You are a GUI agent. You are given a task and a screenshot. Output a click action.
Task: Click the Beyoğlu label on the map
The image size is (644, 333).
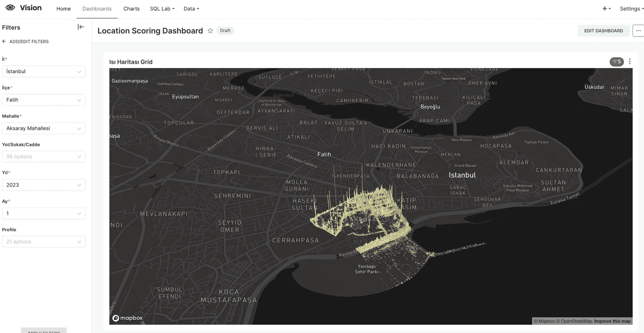tap(430, 107)
